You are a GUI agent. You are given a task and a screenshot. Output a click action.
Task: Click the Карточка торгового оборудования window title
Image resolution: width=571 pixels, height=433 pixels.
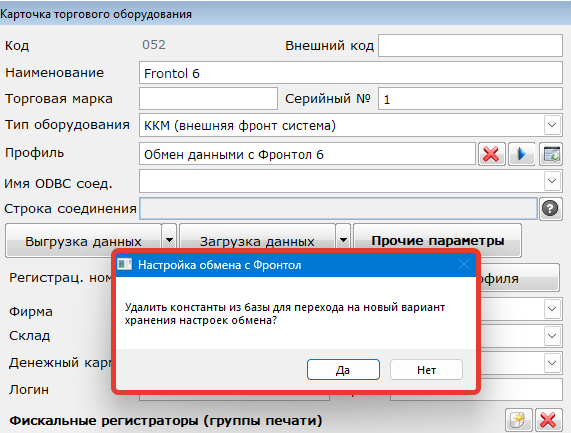tap(96, 14)
